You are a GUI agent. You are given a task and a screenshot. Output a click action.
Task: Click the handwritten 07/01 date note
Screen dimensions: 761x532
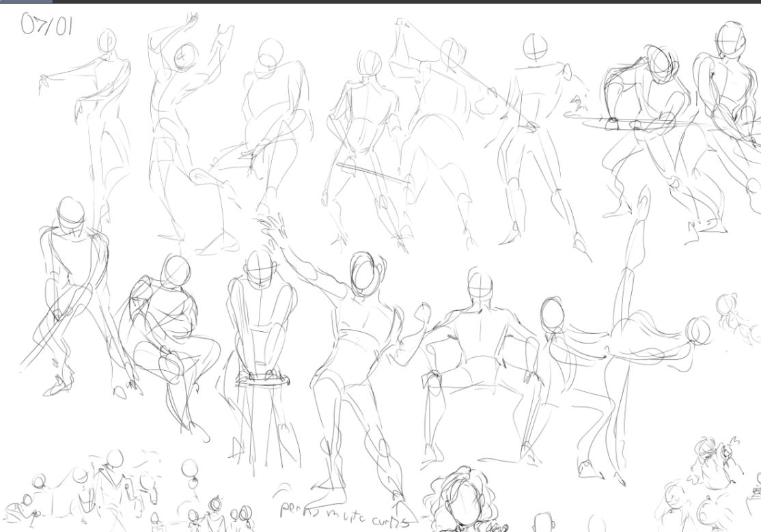46,25
